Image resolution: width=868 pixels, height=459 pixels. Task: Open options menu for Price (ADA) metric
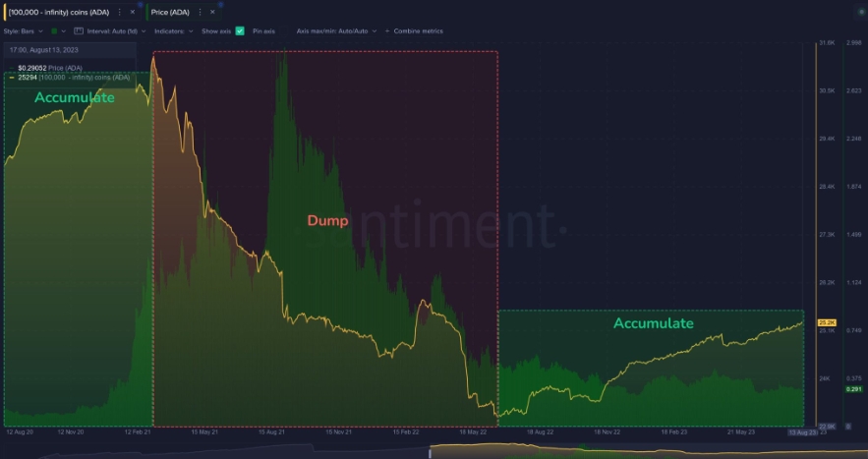[200, 12]
